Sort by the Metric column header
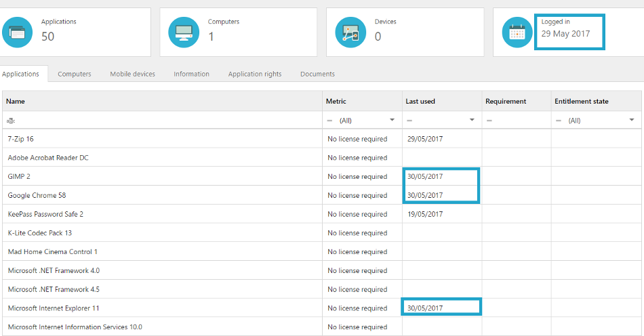Screen dimensions: 644x336 pyautogui.click(x=362, y=102)
